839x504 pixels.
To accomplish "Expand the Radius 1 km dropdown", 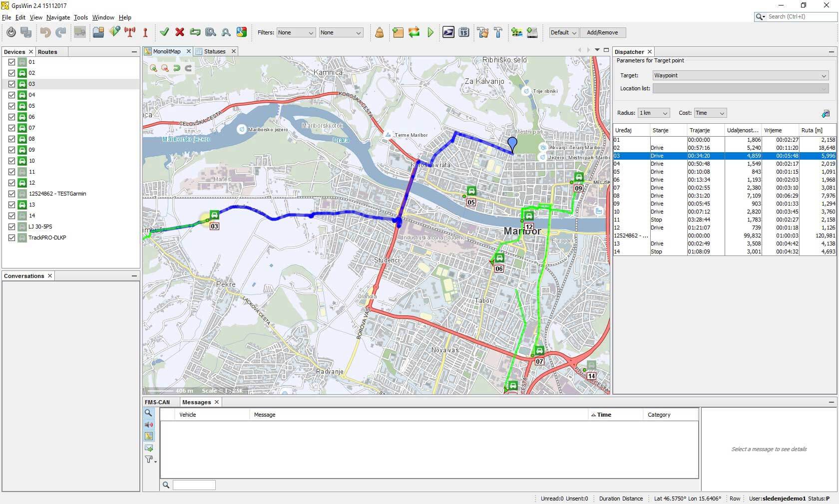I will 653,113.
